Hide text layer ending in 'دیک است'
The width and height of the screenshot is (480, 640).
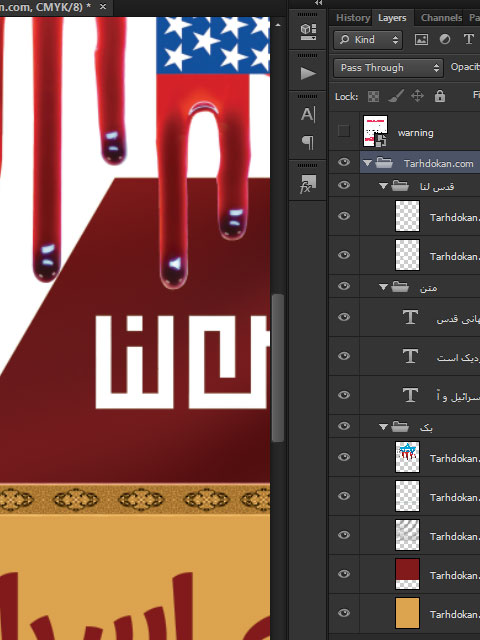344,356
